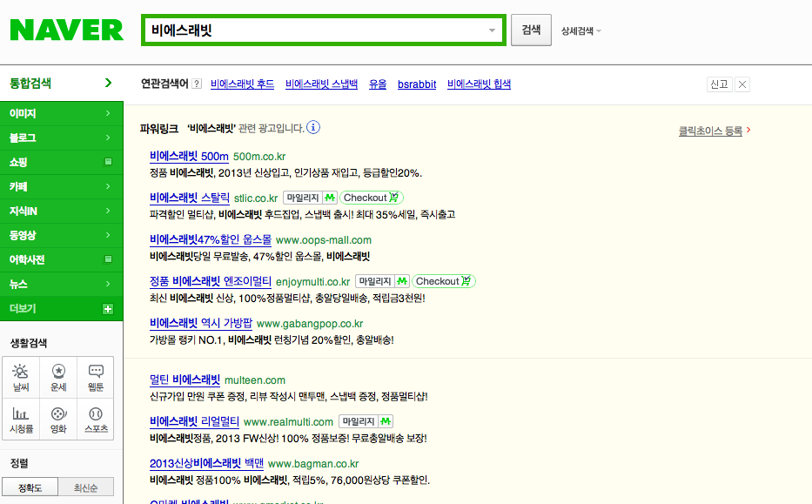812x504 pixels.
Task: Click the 500m.co.kr URL text
Action: coord(259,157)
